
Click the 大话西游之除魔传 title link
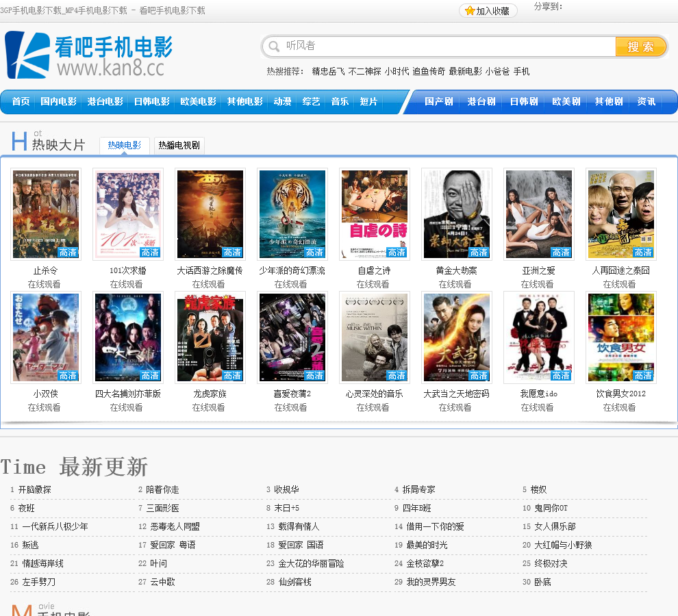click(210, 270)
